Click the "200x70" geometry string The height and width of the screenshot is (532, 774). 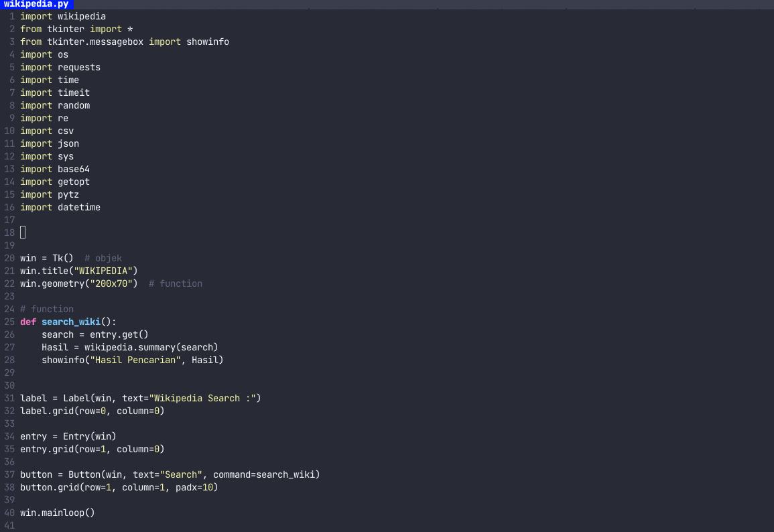111,284
